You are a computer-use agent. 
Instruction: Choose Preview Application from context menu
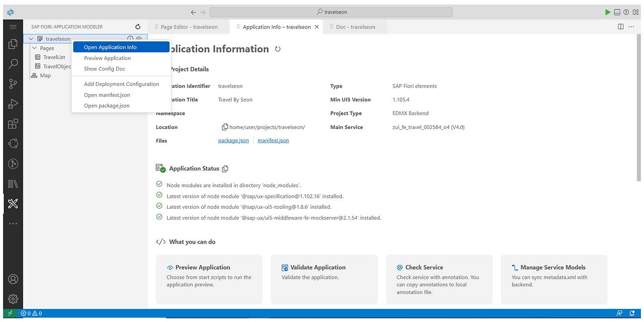121,58
